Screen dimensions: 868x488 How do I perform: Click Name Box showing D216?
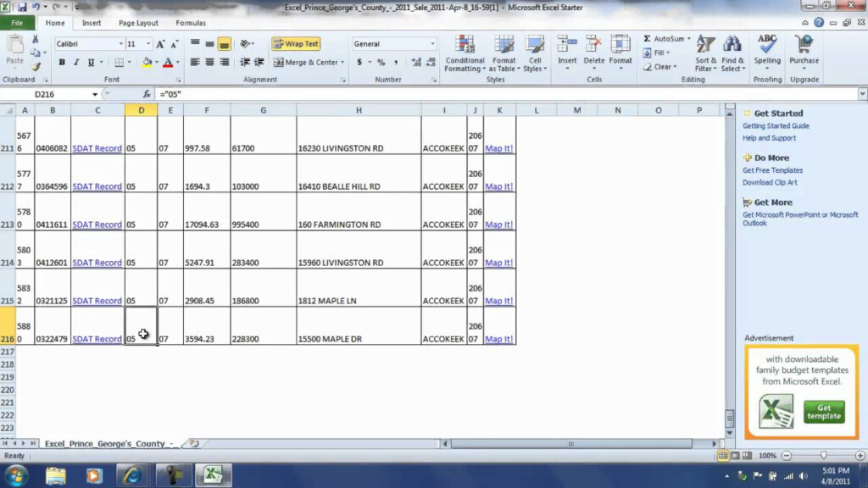pos(44,94)
